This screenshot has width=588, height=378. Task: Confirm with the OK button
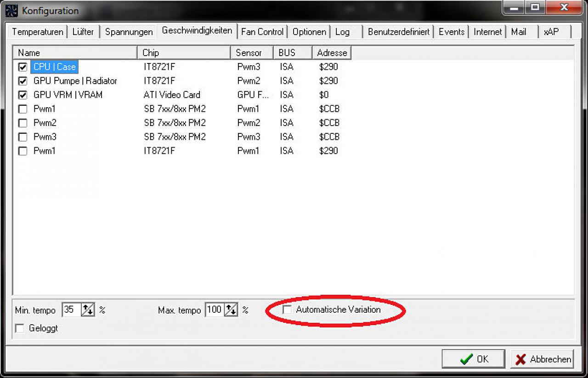point(474,359)
